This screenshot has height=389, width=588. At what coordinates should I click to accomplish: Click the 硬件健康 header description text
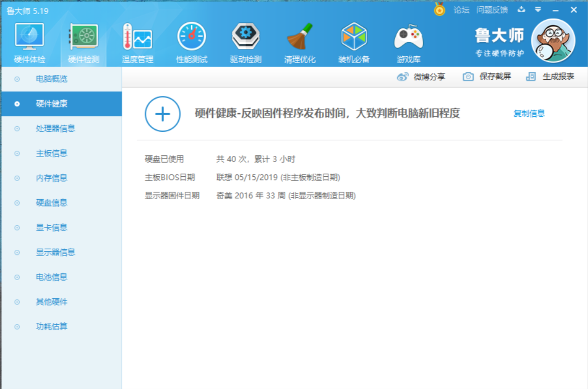[x=327, y=113]
